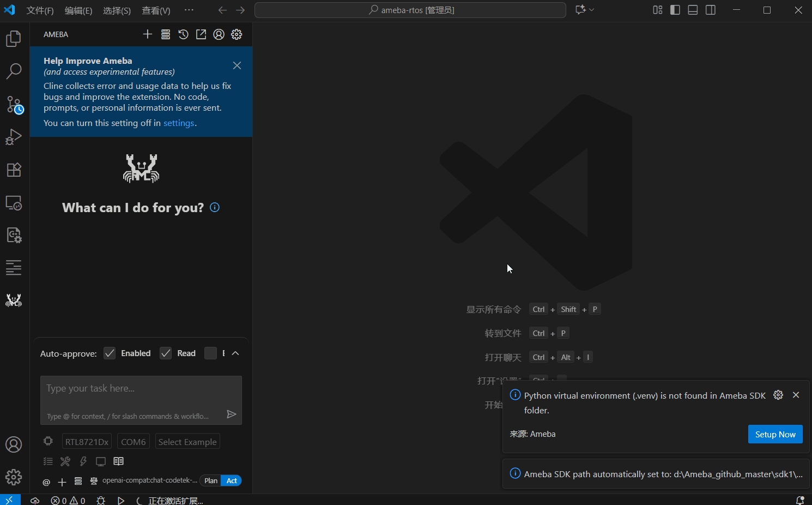Open the 查看(V) menu

pyautogui.click(x=156, y=10)
